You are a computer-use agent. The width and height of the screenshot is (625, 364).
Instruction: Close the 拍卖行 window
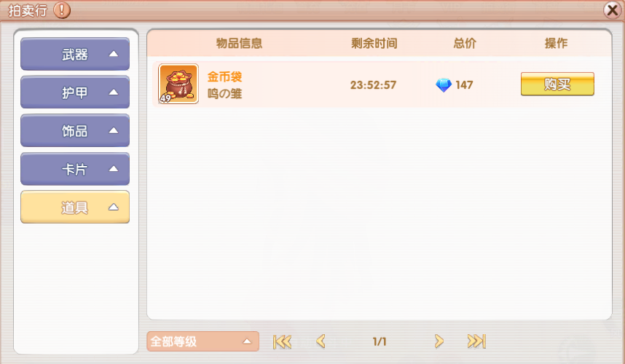click(613, 10)
